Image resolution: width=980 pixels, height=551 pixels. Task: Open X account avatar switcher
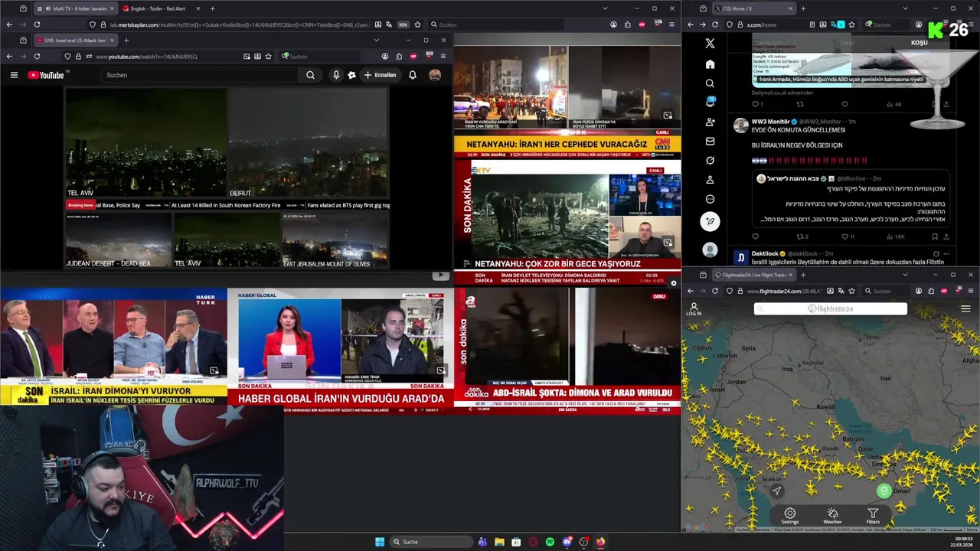pyautogui.click(x=710, y=249)
